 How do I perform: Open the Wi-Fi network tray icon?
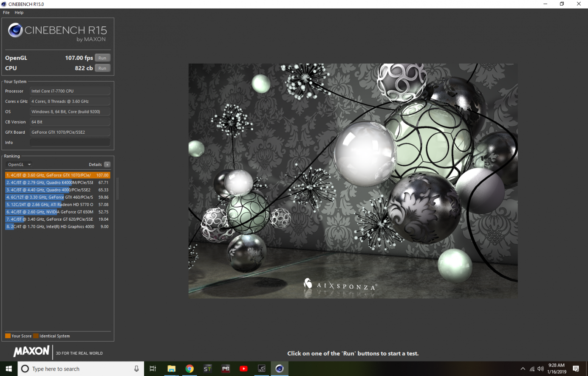532,369
